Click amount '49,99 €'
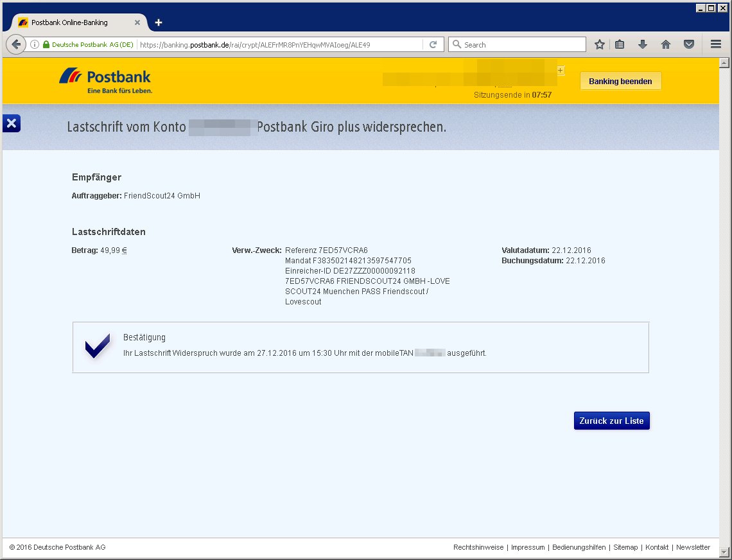This screenshot has width=732, height=560. click(x=114, y=250)
